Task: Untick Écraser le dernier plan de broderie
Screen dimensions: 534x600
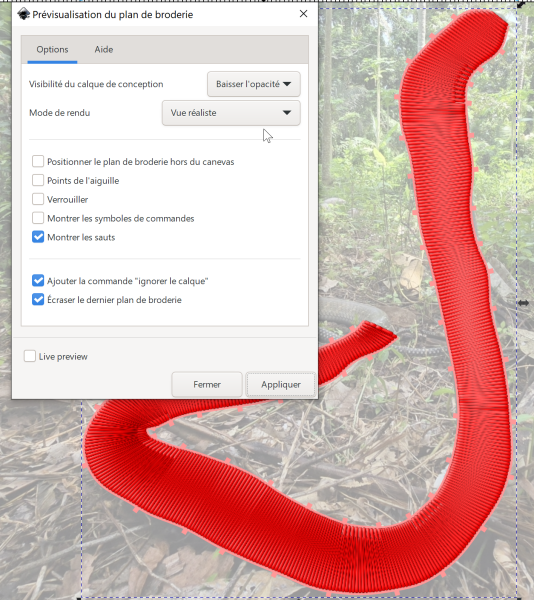Action: (38, 300)
